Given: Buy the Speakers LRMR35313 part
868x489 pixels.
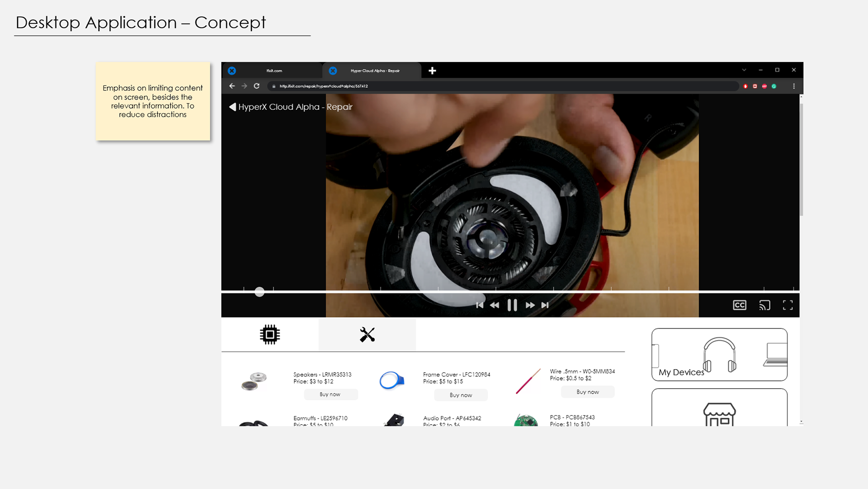Looking at the screenshot, I should (330, 394).
